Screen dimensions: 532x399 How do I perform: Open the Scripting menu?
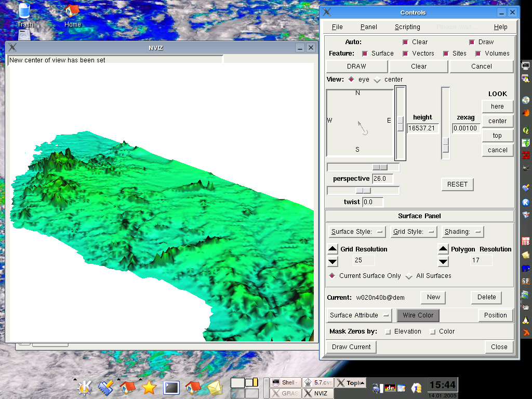tap(407, 27)
